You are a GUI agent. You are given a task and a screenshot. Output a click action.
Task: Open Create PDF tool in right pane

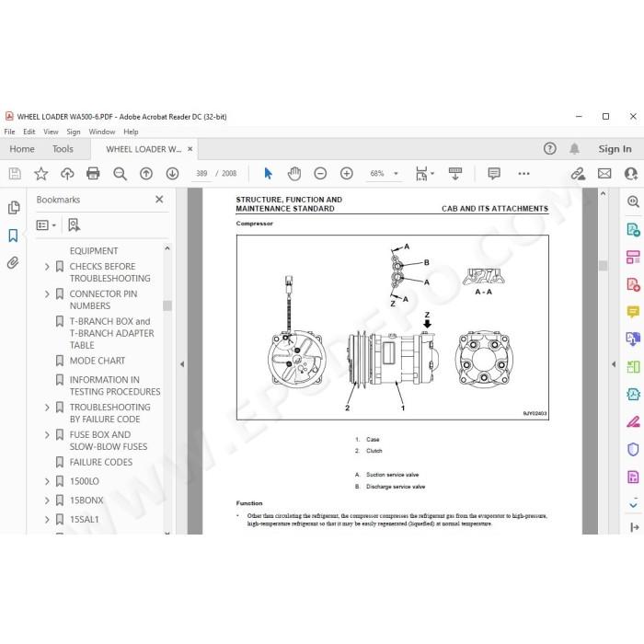tap(633, 284)
